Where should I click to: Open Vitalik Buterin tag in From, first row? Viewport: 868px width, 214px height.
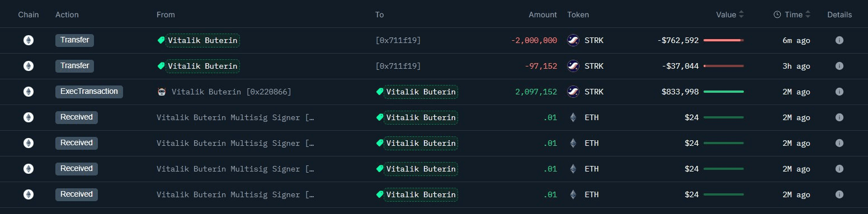pos(199,40)
